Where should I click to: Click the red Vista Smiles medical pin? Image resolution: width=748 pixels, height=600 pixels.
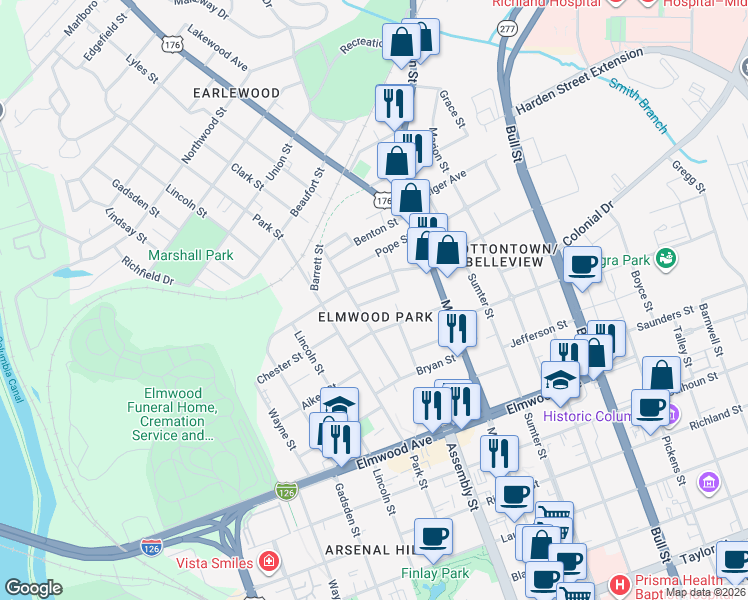pyautogui.click(x=269, y=563)
